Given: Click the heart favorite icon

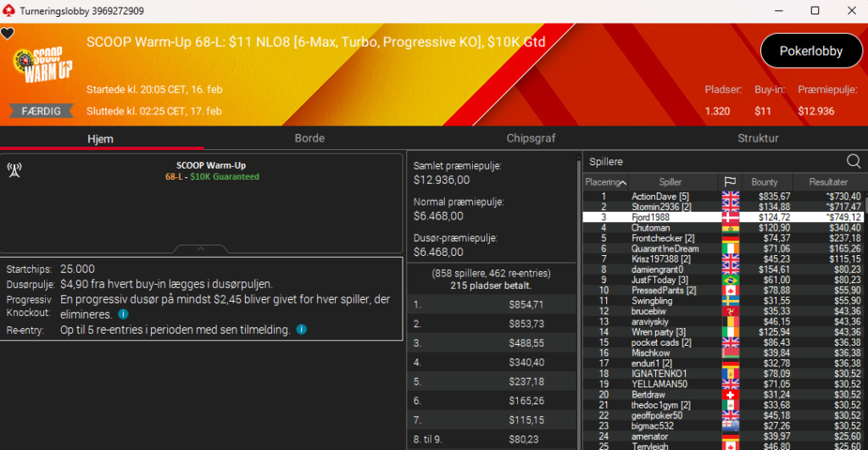Looking at the screenshot, I should (8, 34).
